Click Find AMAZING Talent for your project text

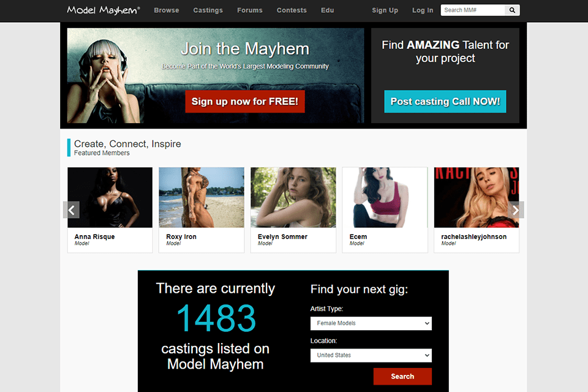pos(445,51)
